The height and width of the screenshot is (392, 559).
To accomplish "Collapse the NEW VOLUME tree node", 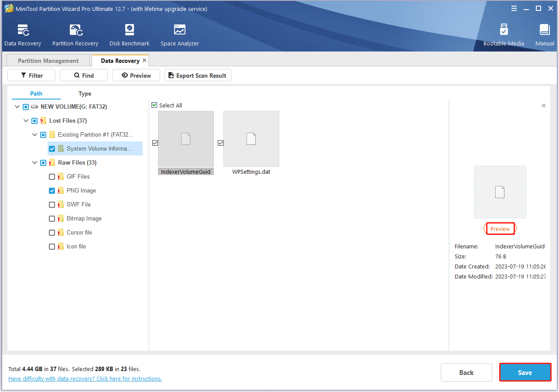I will pos(17,107).
